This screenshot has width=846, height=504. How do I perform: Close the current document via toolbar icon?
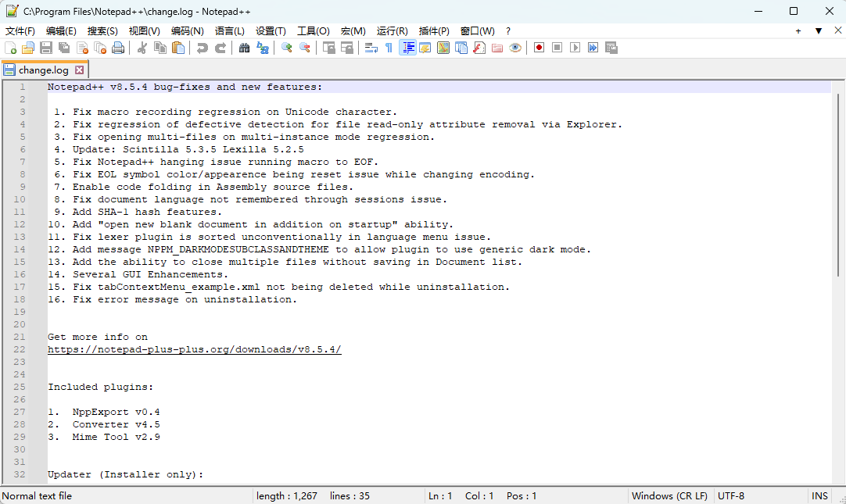[x=83, y=48]
